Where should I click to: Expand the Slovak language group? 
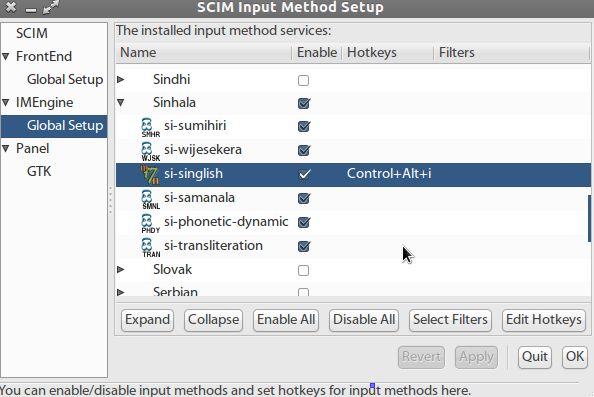(121, 269)
